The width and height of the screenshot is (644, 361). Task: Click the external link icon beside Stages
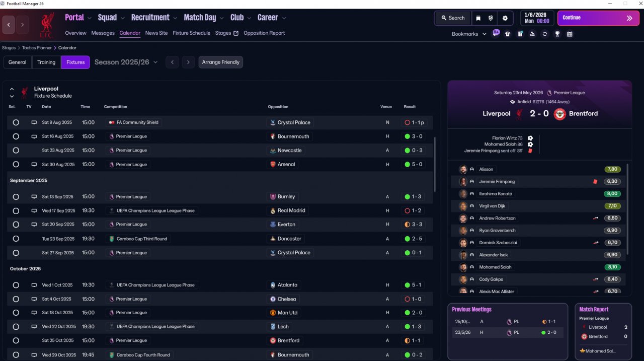click(236, 33)
